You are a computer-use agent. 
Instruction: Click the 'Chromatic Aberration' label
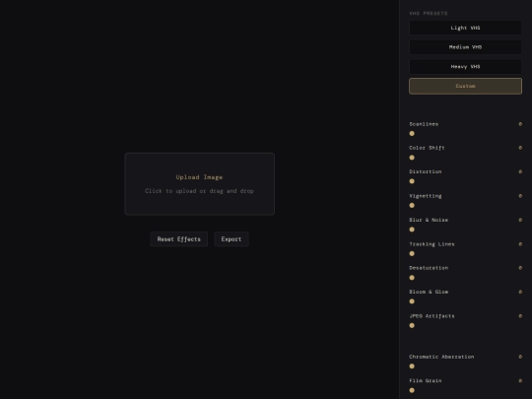[441, 357]
